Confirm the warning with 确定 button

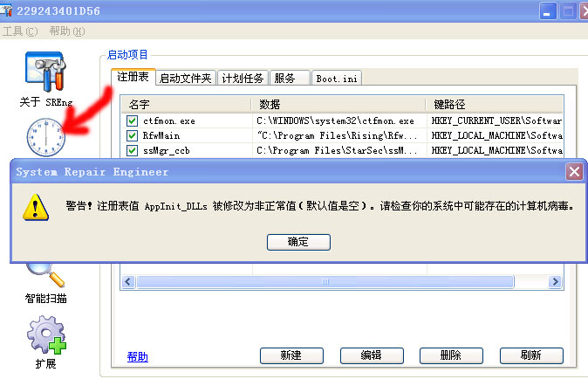[x=298, y=242]
